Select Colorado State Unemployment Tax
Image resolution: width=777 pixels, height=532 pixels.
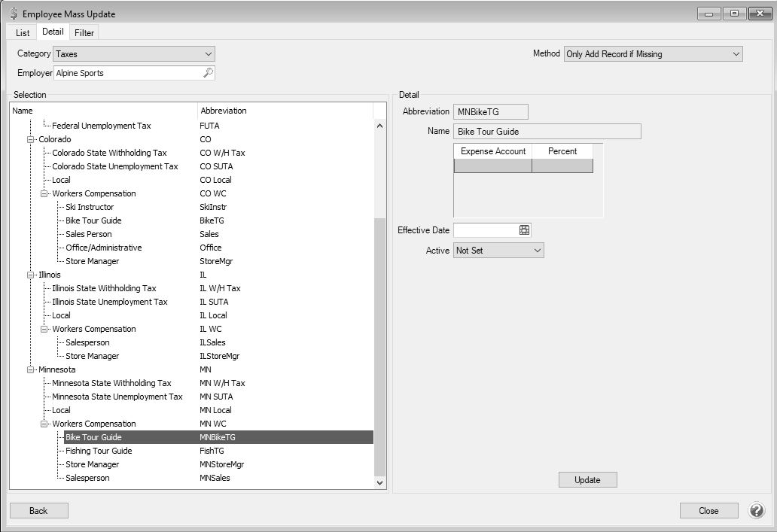click(x=115, y=166)
